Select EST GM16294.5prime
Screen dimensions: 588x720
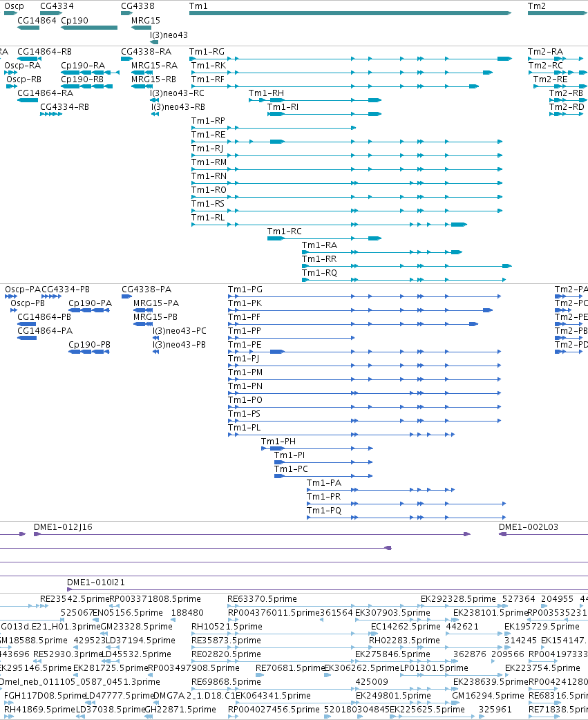tap(488, 696)
